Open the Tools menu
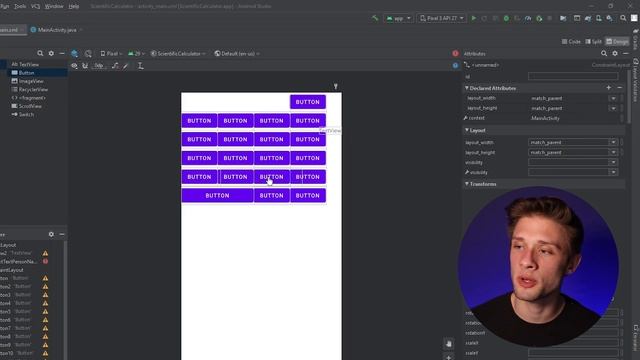This screenshot has height=360, width=640. tap(20, 6)
